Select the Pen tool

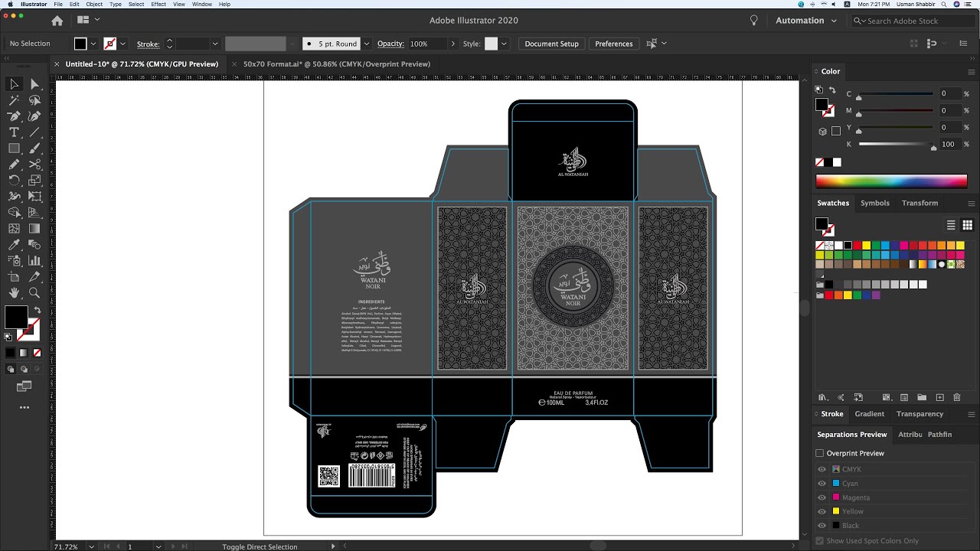coord(14,116)
